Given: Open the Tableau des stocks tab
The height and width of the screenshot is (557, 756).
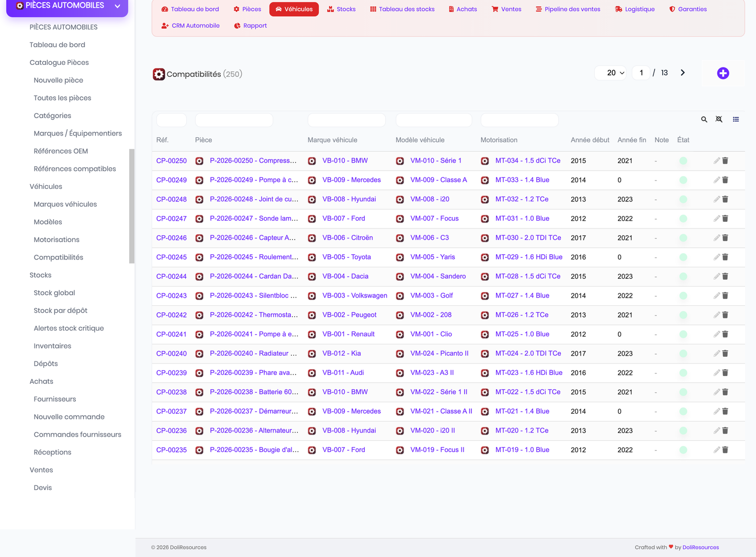Looking at the screenshot, I should click(402, 9).
